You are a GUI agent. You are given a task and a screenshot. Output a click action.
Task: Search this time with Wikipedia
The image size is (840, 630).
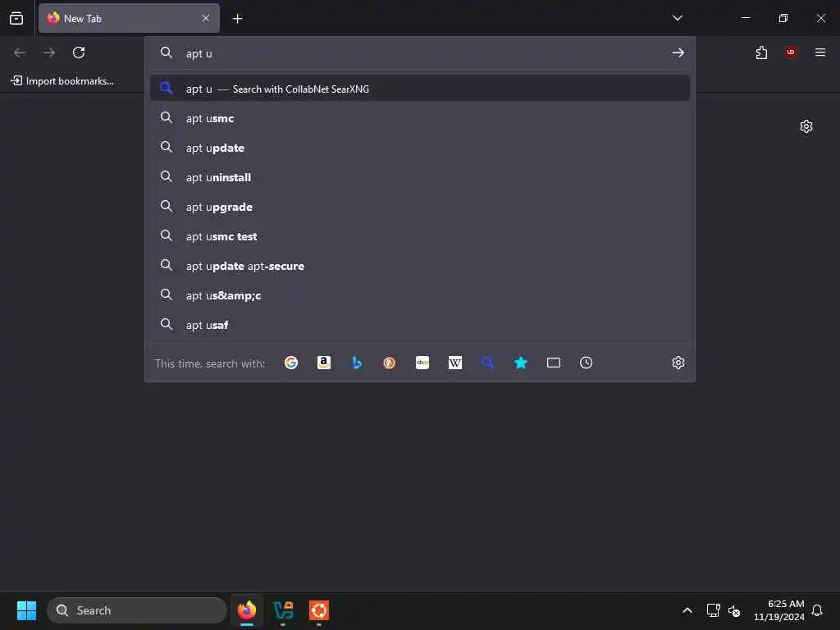coord(454,363)
